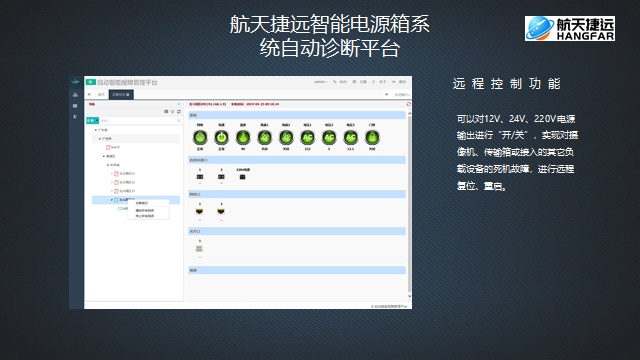This screenshot has height=360, width=640.
Task: Select the child camera item under highlighted device
Action: click(122, 209)
